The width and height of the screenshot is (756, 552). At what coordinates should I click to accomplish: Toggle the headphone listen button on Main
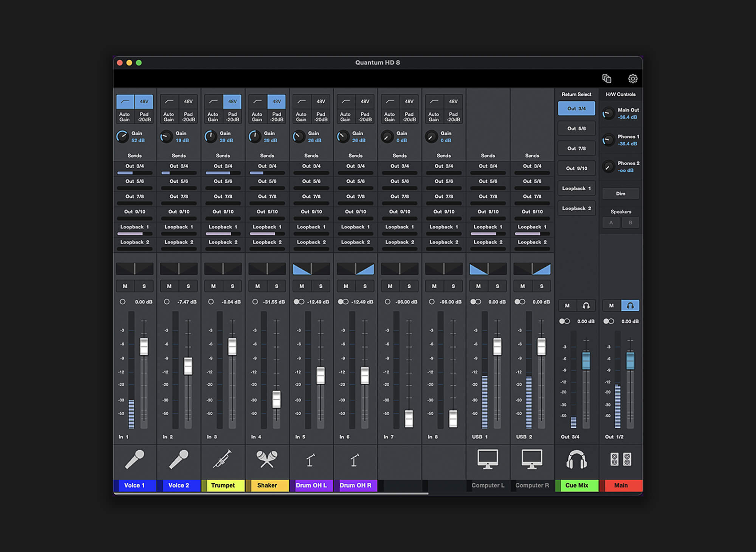630,305
